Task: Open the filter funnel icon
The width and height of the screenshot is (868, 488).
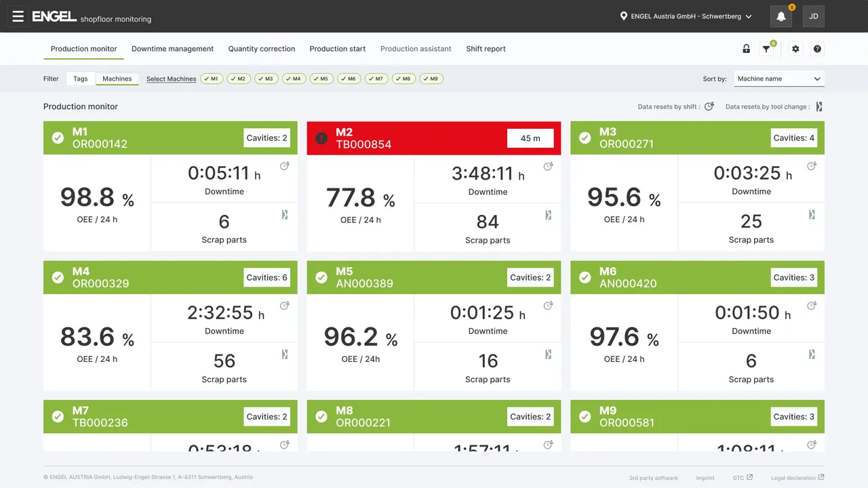Action: pos(766,49)
